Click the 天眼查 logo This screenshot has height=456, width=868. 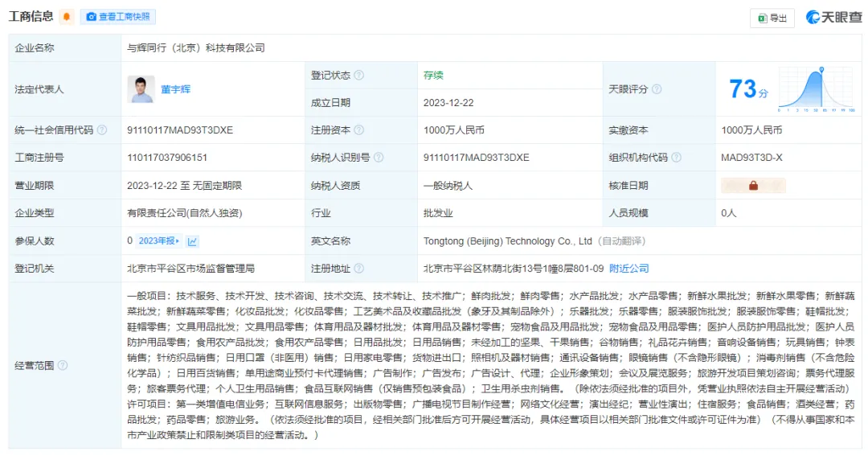(833, 17)
